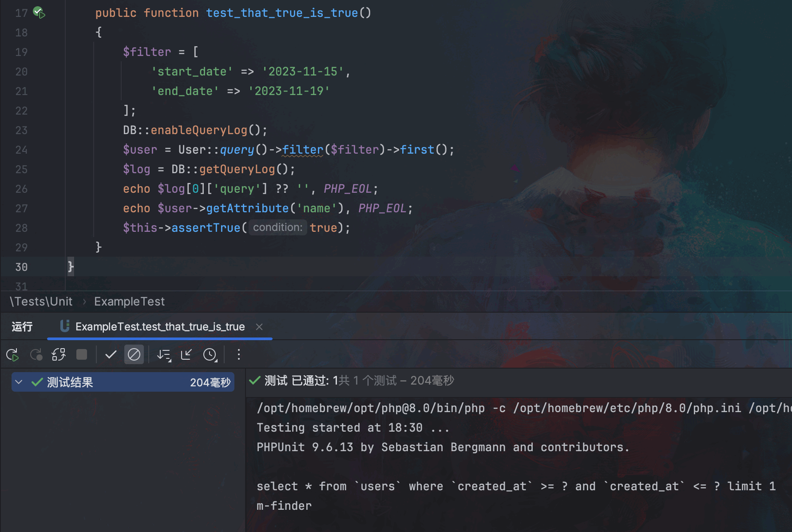This screenshot has height=532, width=792.
Task: Click line number 19 in the gutter
Action: (21, 52)
